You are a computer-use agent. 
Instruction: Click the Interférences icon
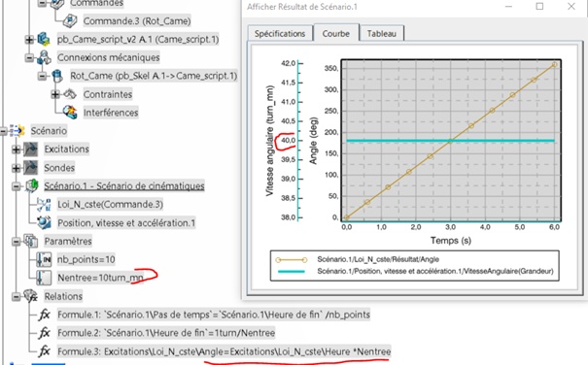point(70,112)
